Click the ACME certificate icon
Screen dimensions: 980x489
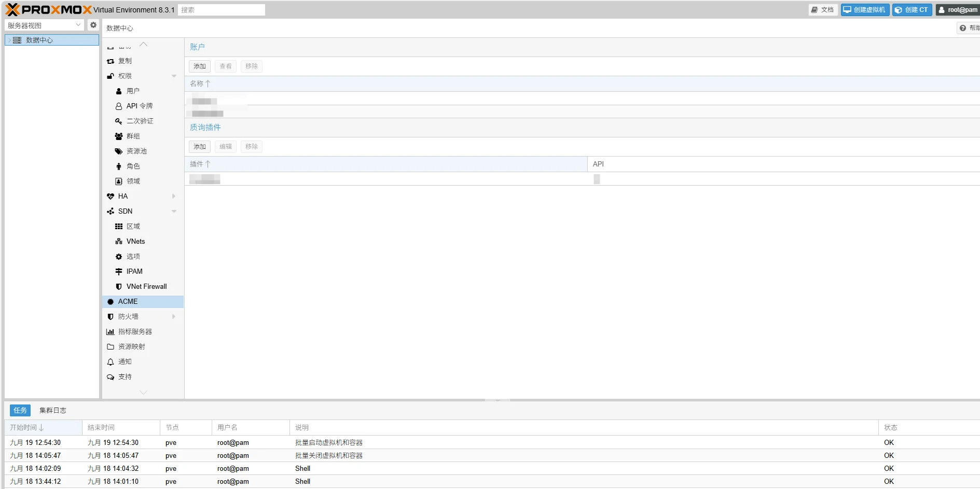(x=111, y=301)
